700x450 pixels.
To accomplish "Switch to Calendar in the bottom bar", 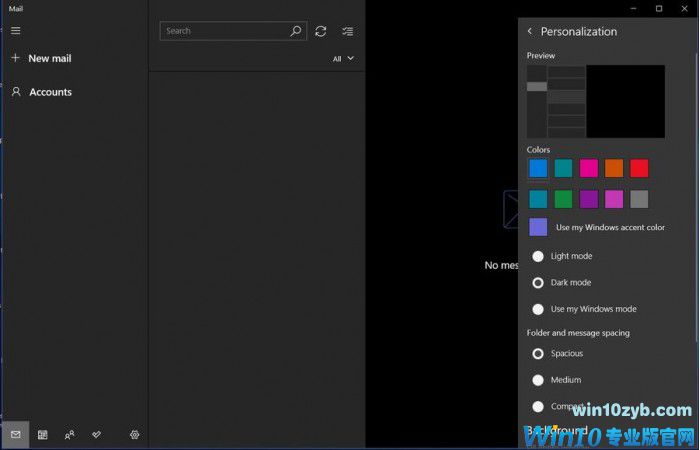I will tap(42, 434).
